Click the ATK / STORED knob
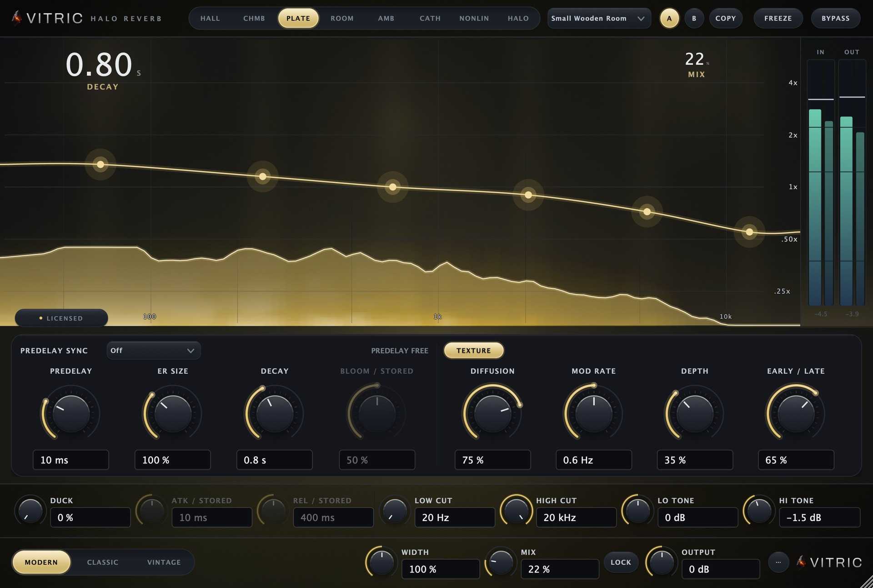Image resolution: width=873 pixels, height=588 pixels. click(152, 511)
